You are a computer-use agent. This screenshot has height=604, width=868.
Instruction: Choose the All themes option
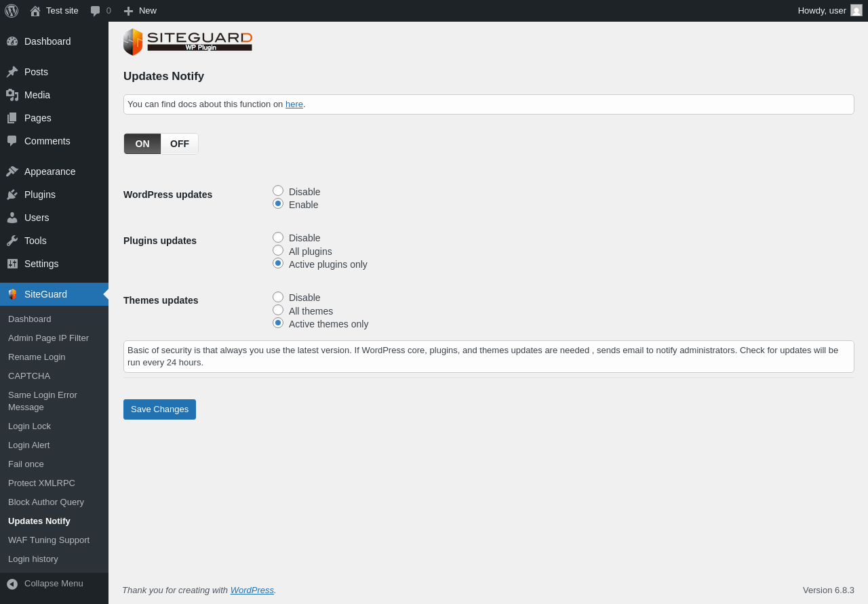click(278, 310)
